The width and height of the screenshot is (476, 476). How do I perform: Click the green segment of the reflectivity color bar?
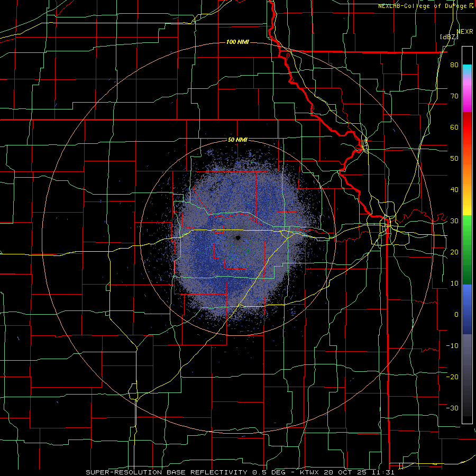pyautogui.click(x=467, y=250)
